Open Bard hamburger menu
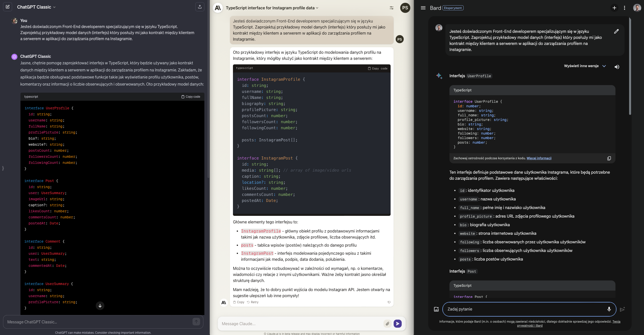The height and width of the screenshot is (335, 644). [423, 8]
